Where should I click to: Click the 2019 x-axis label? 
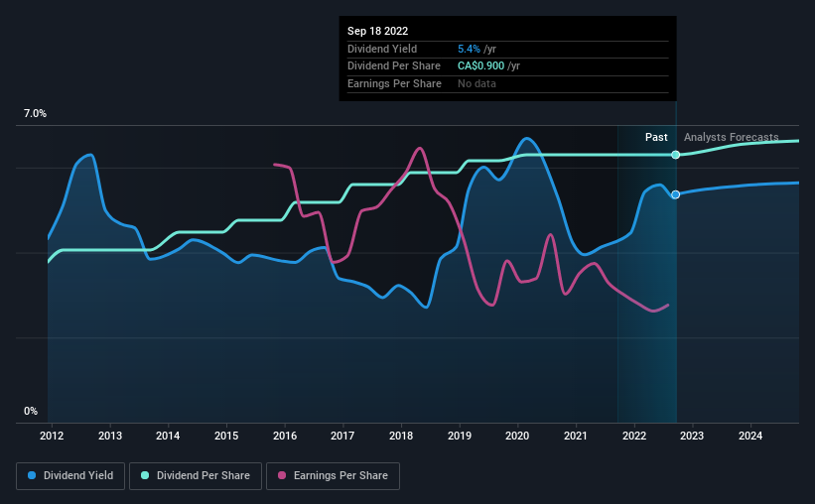pos(460,436)
